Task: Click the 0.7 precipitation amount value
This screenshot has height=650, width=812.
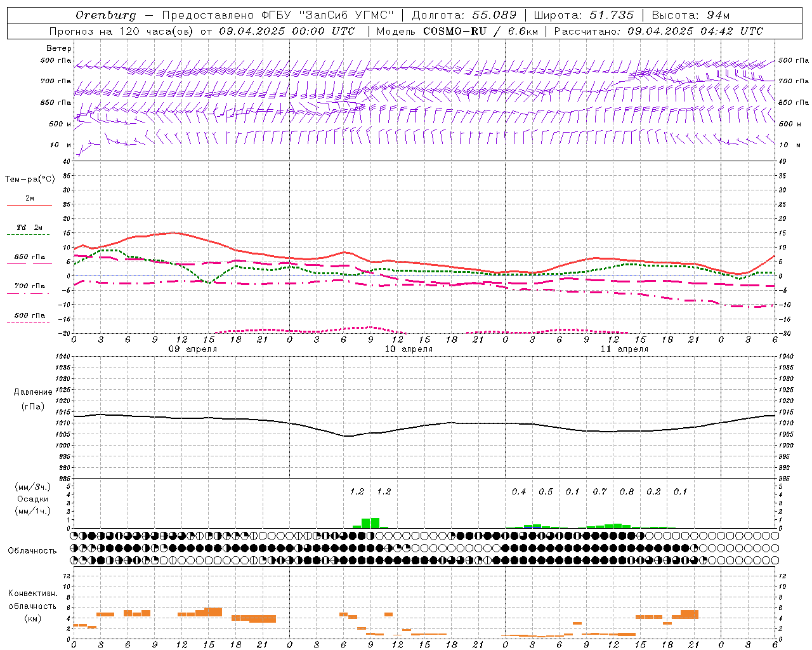Action: [x=600, y=491]
